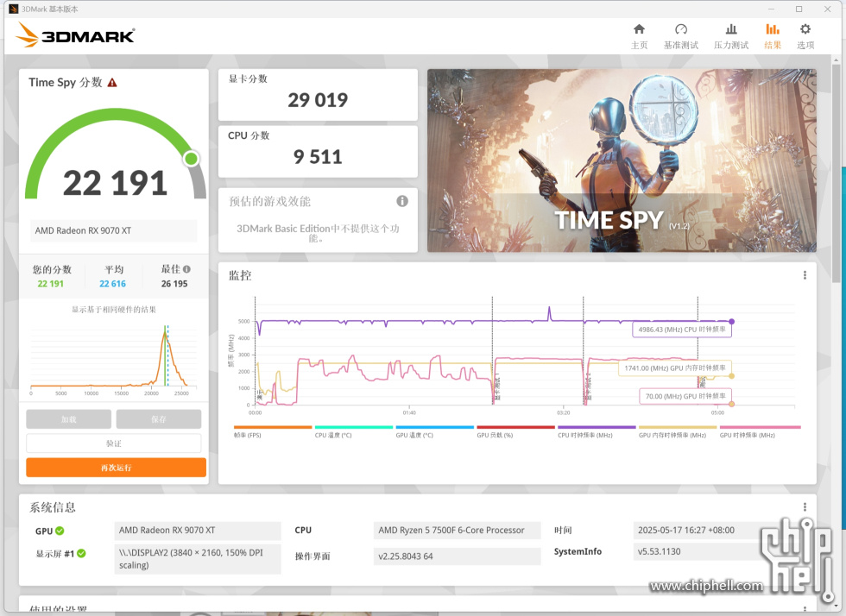Toggle the CPU 时钟频率 (MHz) legend
The height and width of the screenshot is (616, 846).
click(597, 431)
